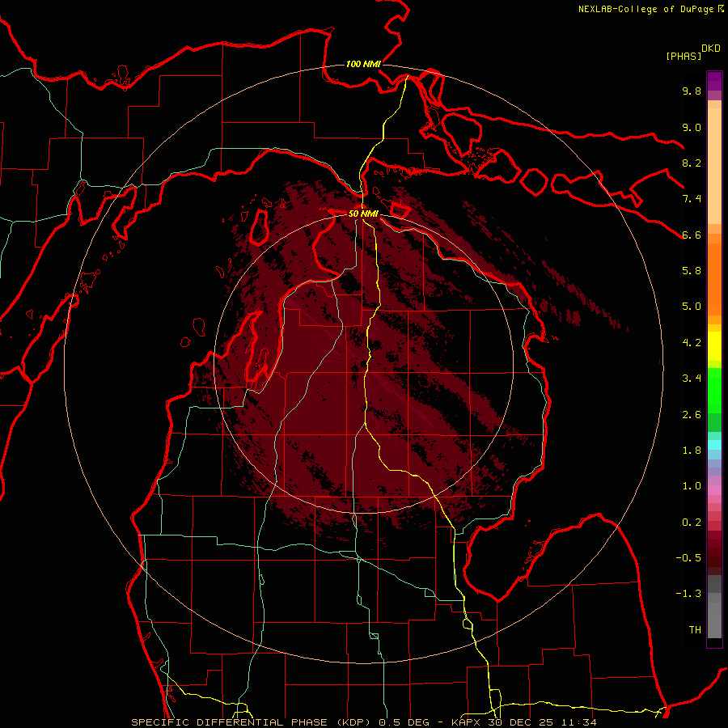Click the 9.0 color scale value
The height and width of the screenshot is (728, 728).
[692, 127]
